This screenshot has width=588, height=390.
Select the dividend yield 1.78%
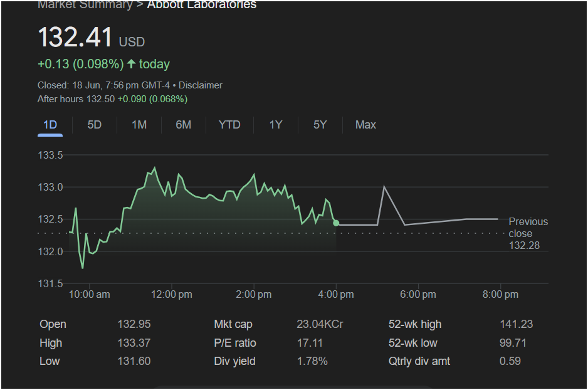[x=312, y=361]
